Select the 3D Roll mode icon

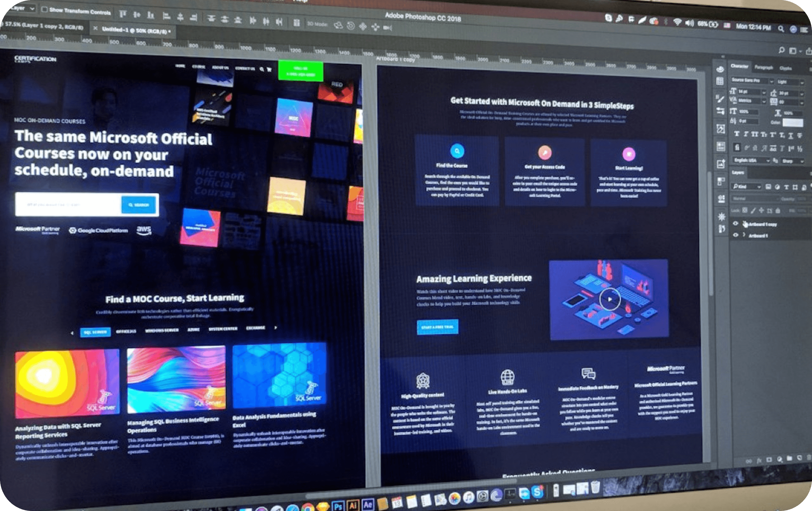pyautogui.click(x=351, y=26)
